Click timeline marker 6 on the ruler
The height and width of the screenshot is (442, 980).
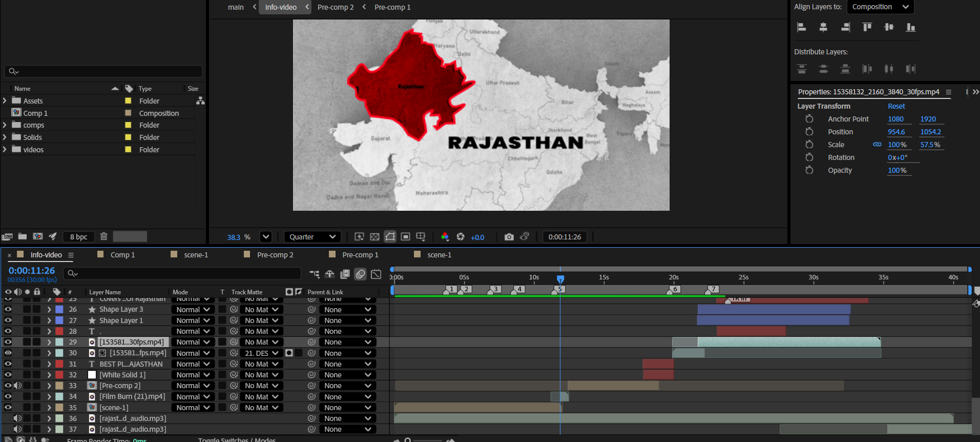point(675,289)
